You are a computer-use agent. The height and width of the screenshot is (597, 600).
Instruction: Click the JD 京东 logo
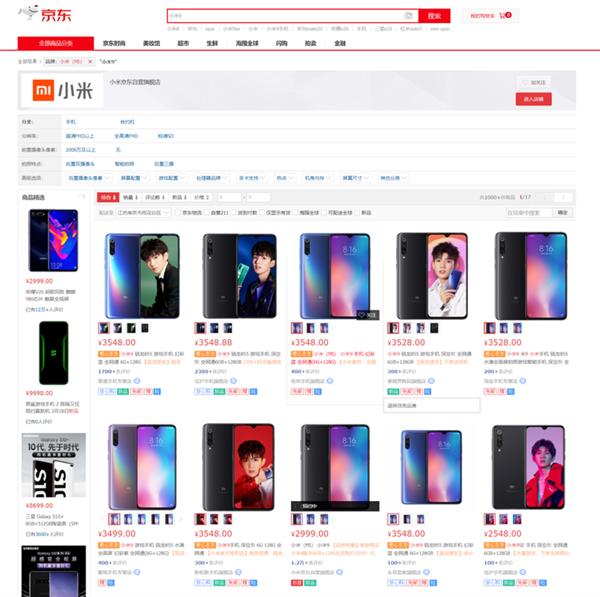click(x=45, y=14)
